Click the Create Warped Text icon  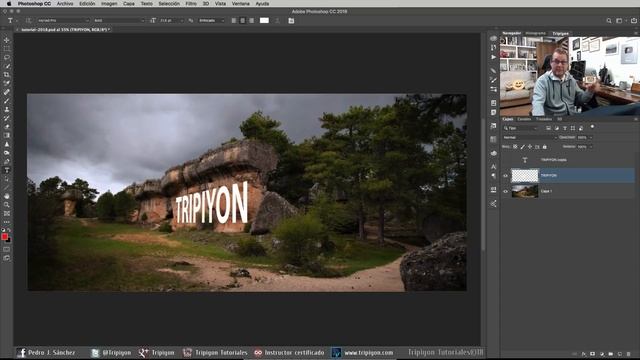278,20
